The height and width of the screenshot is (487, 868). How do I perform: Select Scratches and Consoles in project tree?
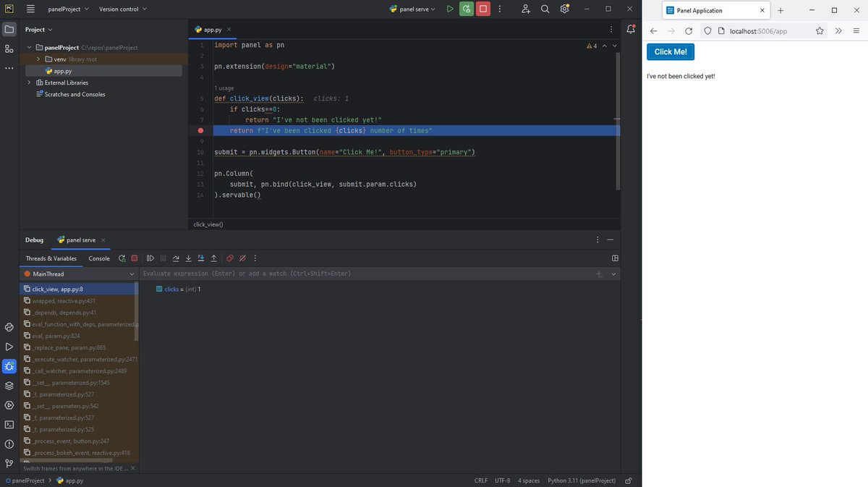(x=74, y=94)
